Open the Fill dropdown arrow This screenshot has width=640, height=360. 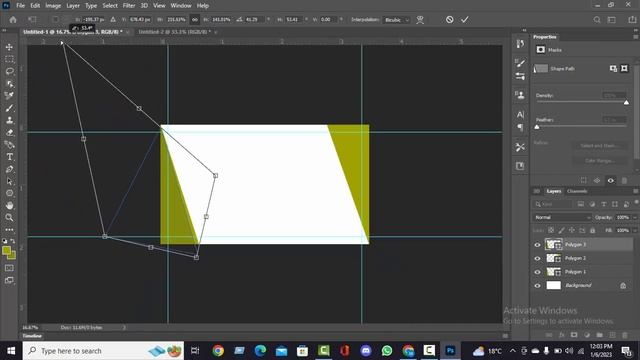(635, 231)
